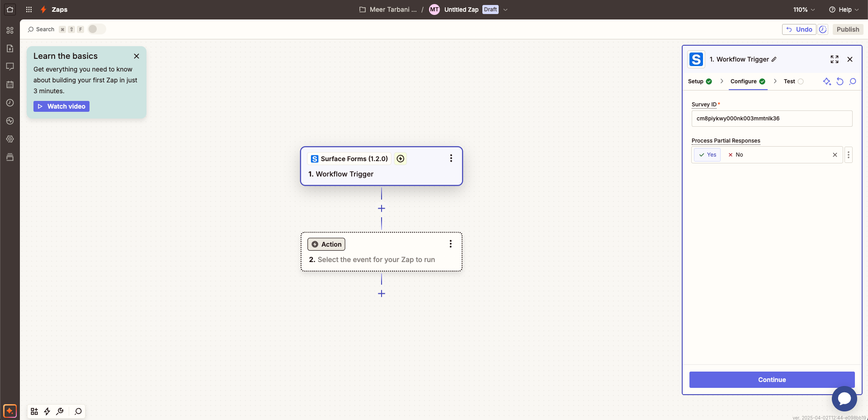The width and height of the screenshot is (868, 420).
Task: Click the Surface Forms app logo in panel header
Action: (x=696, y=59)
